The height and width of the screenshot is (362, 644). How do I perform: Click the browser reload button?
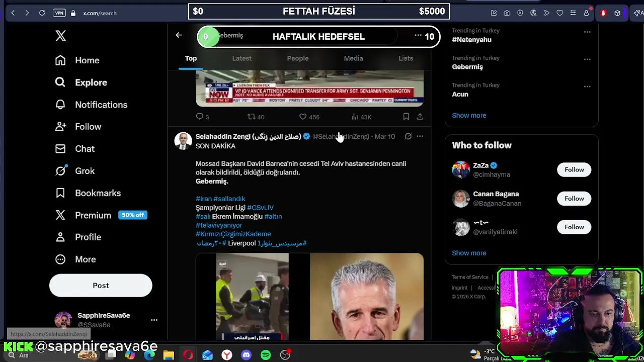click(x=42, y=13)
